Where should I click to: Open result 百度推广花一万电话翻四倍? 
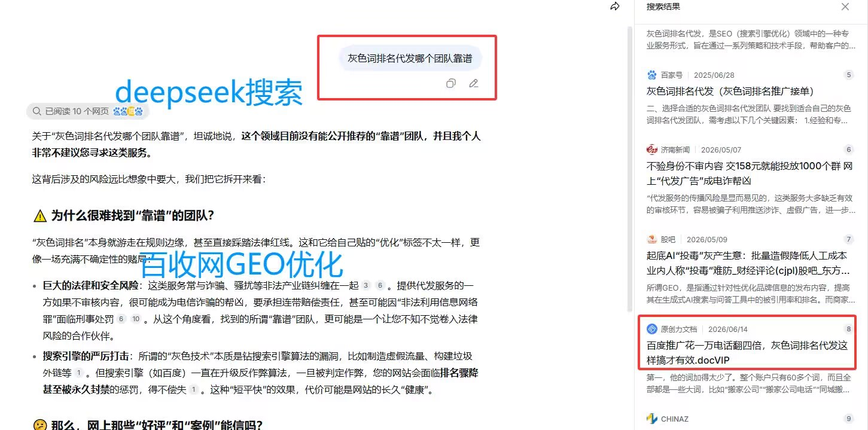click(747, 352)
